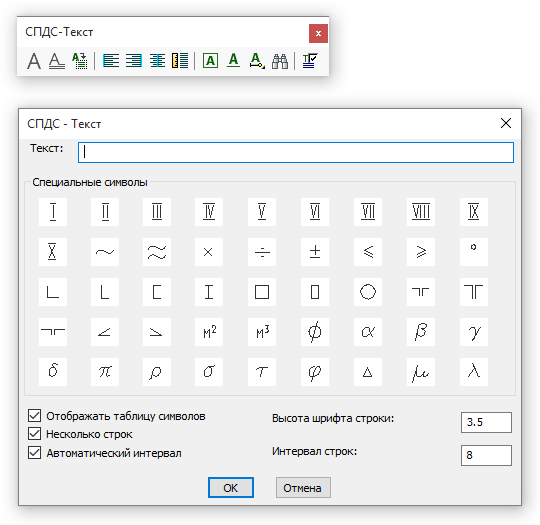Screen dimensions: 540x525
Task: Insert Roman numeral VIII symbol
Action: point(421,212)
